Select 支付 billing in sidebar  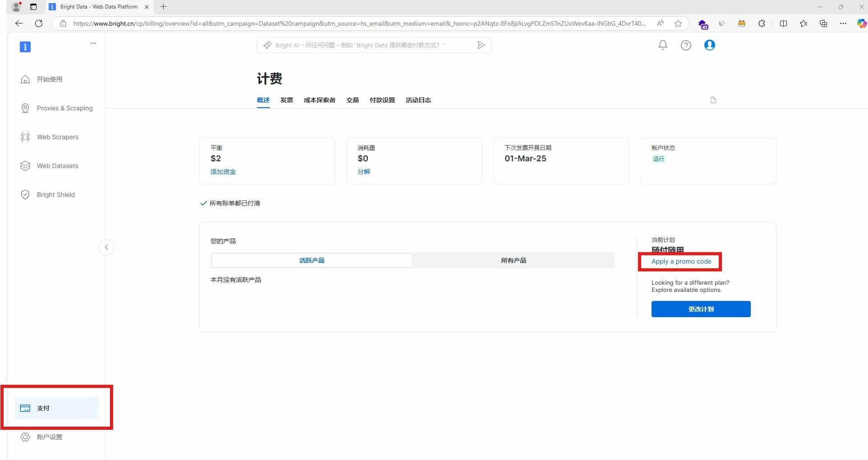point(56,408)
